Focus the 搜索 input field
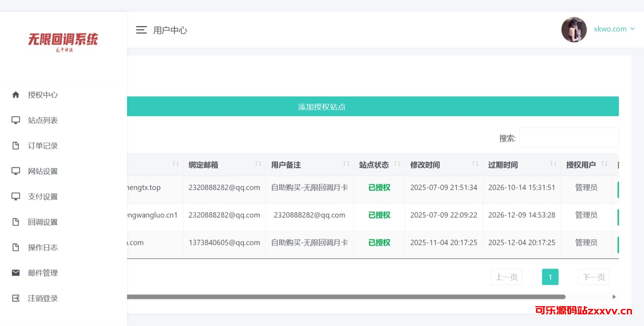The width and height of the screenshot is (644, 326). [x=569, y=138]
